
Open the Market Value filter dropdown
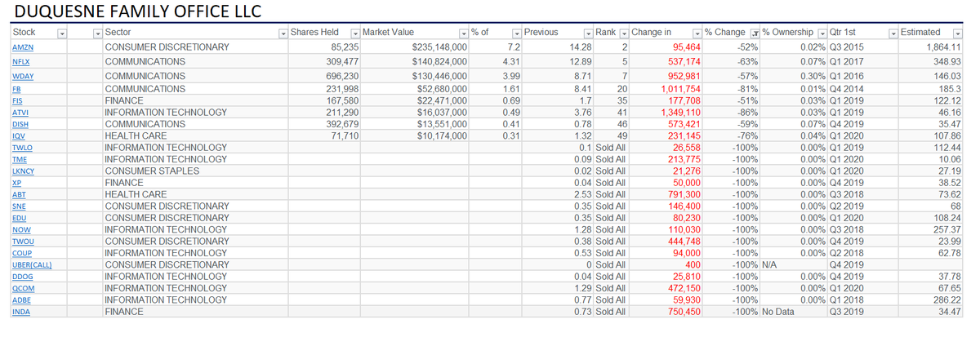coord(464,33)
